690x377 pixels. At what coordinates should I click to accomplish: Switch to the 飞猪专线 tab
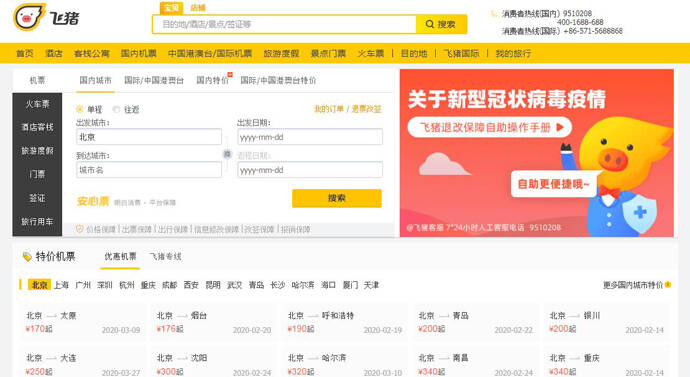click(165, 256)
